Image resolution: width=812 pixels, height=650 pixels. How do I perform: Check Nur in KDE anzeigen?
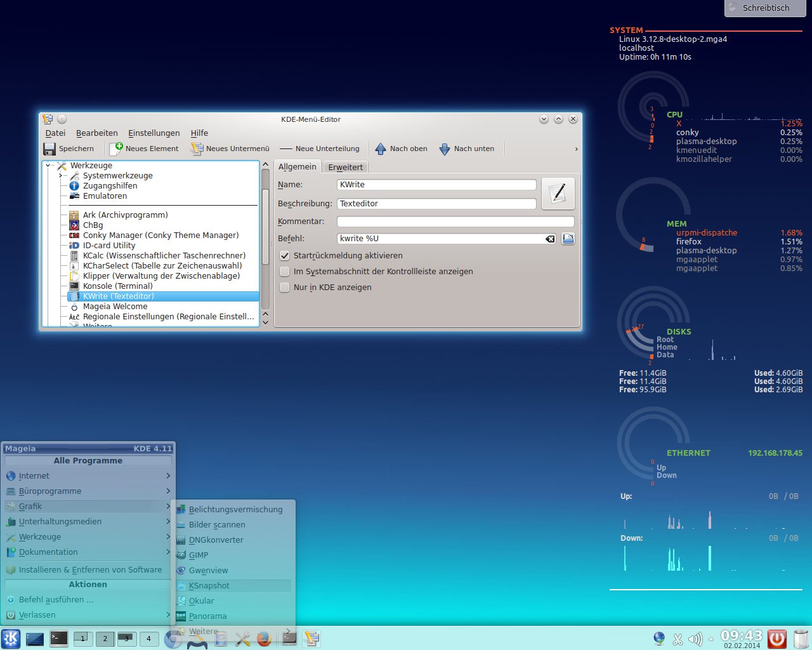(x=285, y=288)
